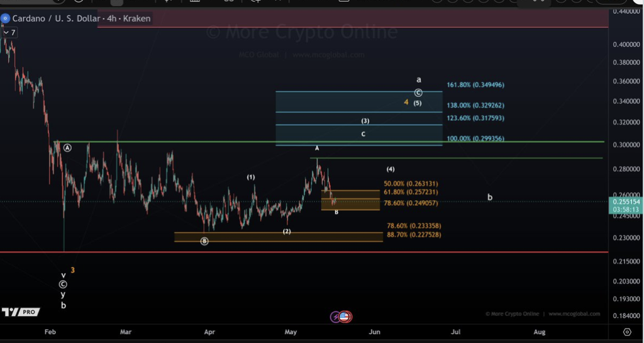Open the US flag economic event marker
644x343 pixels.
click(x=345, y=317)
